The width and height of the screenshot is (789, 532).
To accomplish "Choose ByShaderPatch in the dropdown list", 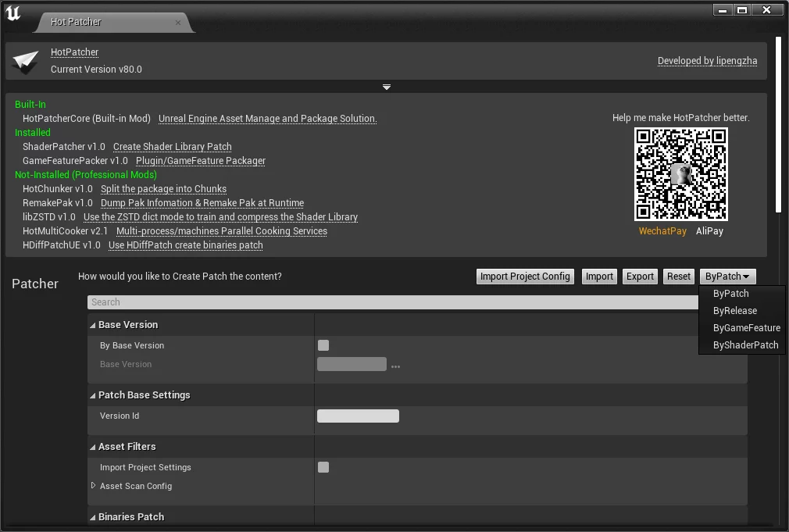I will coord(745,345).
